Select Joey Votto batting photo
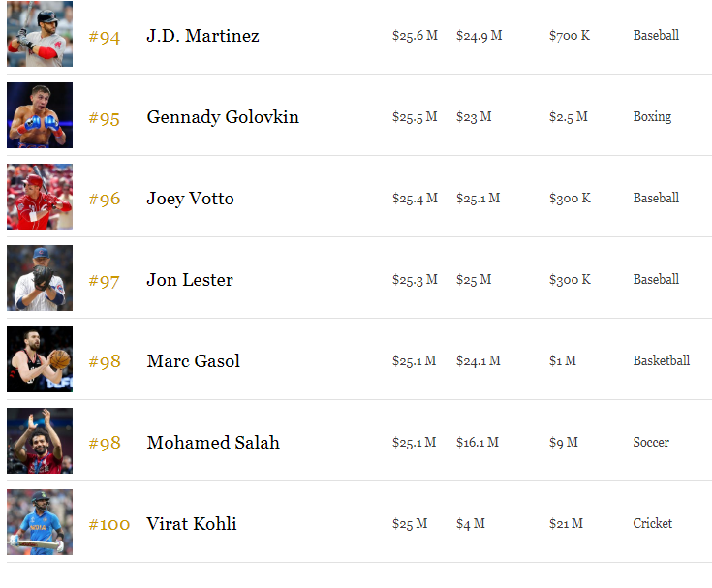Image resolution: width=712 pixels, height=588 pixels. (x=40, y=197)
